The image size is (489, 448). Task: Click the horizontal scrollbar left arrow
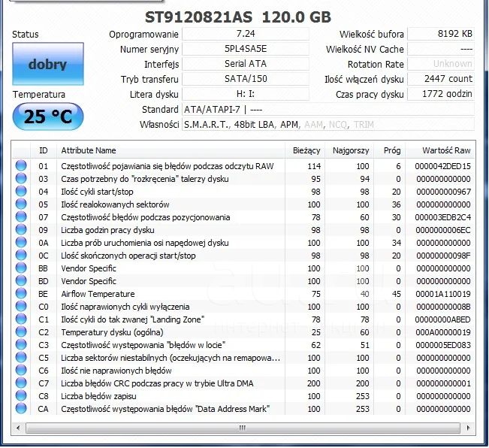[x=18, y=428]
